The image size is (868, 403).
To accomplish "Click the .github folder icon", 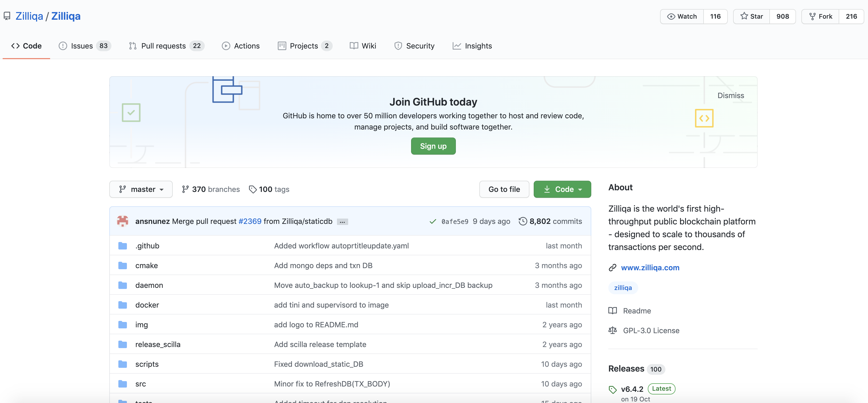I will tap(123, 246).
